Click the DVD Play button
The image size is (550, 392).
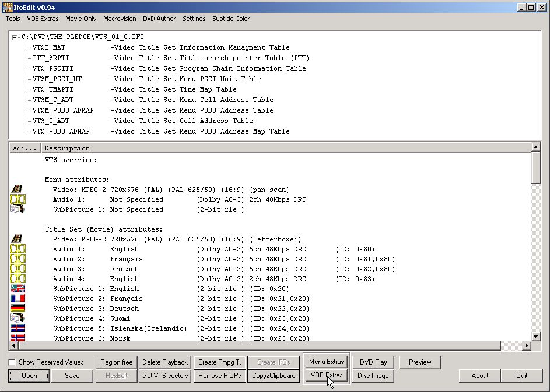coord(373,362)
